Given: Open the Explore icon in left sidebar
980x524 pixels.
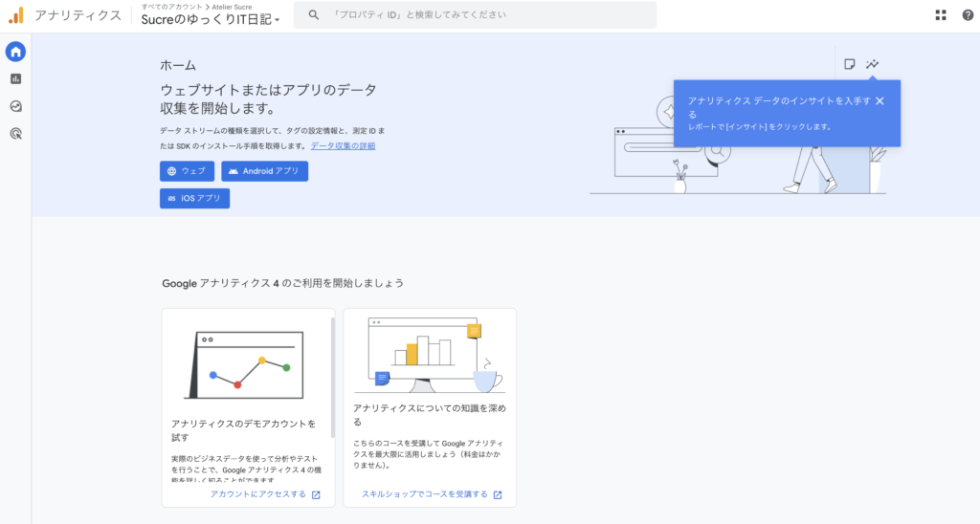Looking at the screenshot, I should 15,107.
